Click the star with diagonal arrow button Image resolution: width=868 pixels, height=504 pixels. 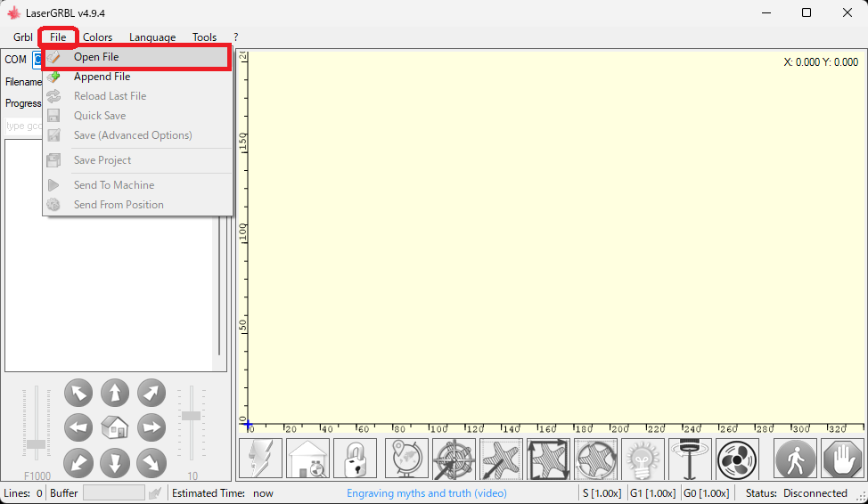click(502, 458)
